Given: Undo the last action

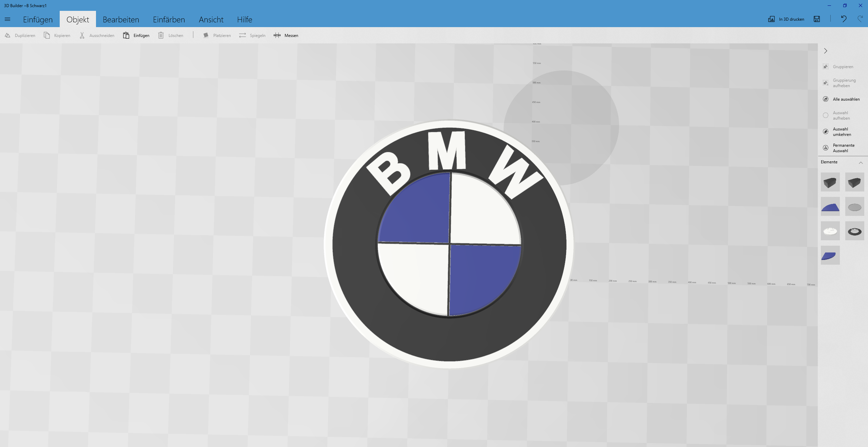Looking at the screenshot, I should pos(844,19).
